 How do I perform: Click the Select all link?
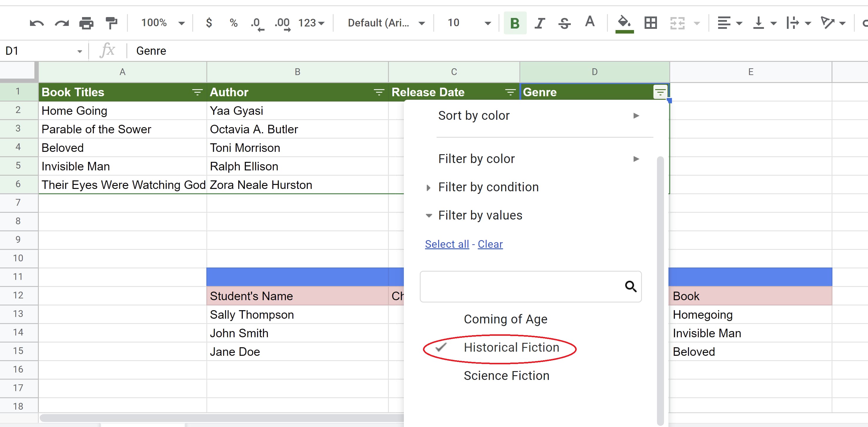446,244
